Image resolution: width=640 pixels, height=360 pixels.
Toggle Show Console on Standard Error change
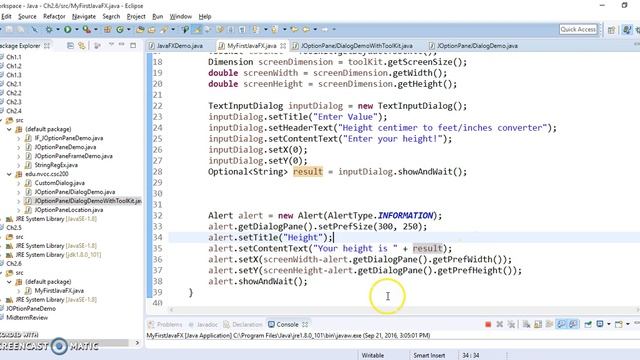(x=573, y=324)
